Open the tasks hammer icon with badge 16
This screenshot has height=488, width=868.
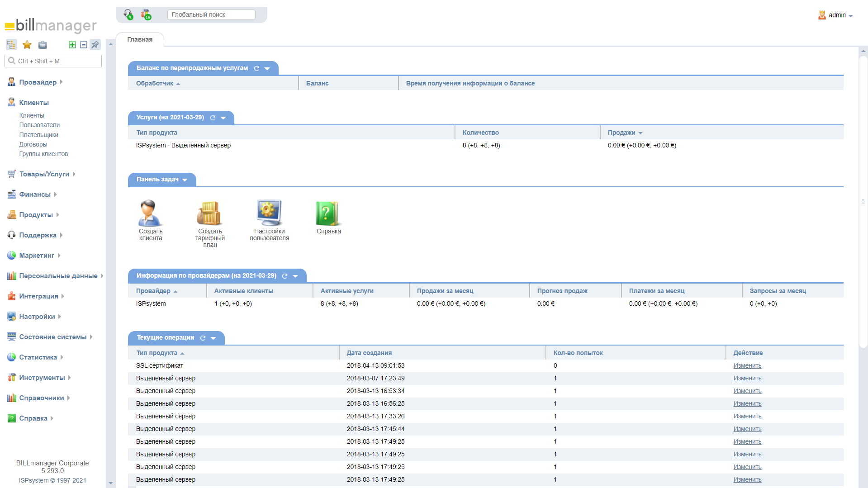click(146, 14)
